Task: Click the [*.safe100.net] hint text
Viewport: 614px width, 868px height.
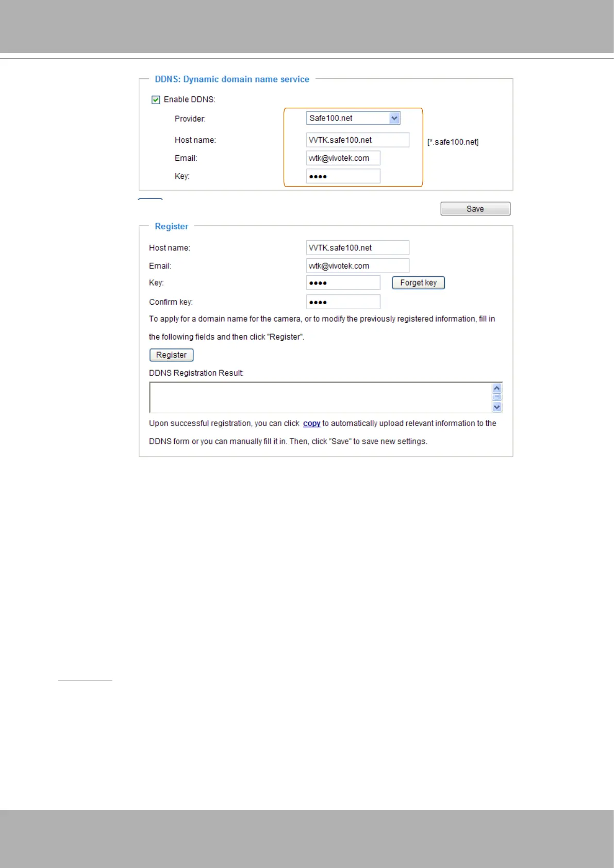Action: point(453,142)
